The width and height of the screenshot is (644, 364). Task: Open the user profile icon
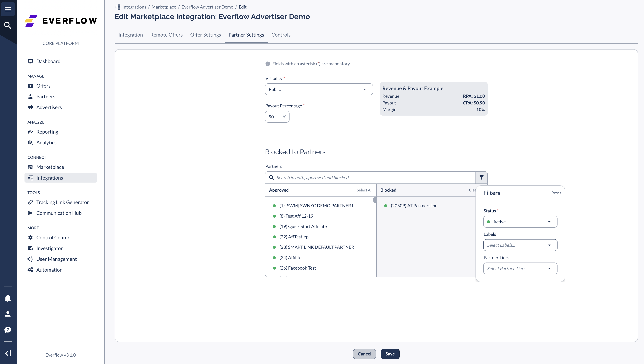click(8, 314)
